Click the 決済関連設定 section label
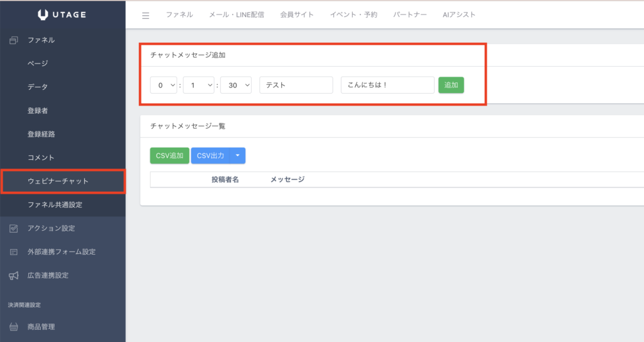The height and width of the screenshot is (342, 644). (25, 305)
